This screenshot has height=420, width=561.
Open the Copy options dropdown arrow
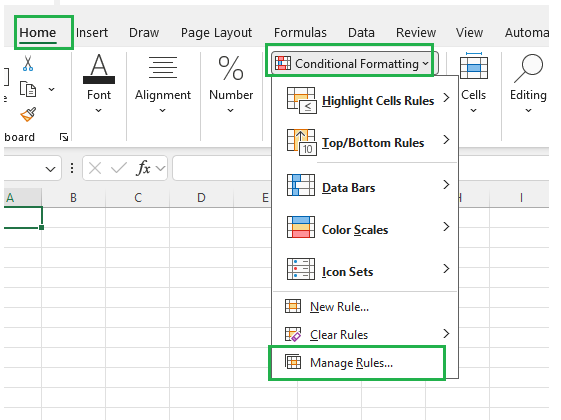coord(52,89)
